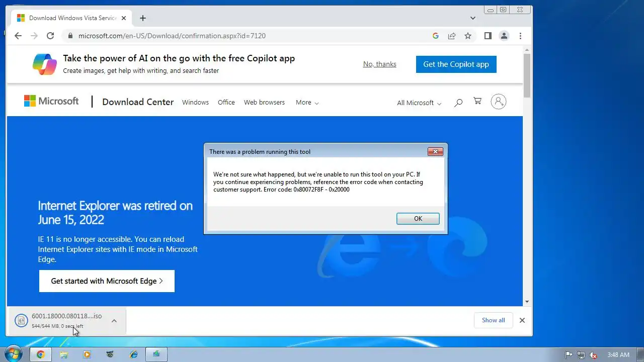Close the error dialog with X

435,152
